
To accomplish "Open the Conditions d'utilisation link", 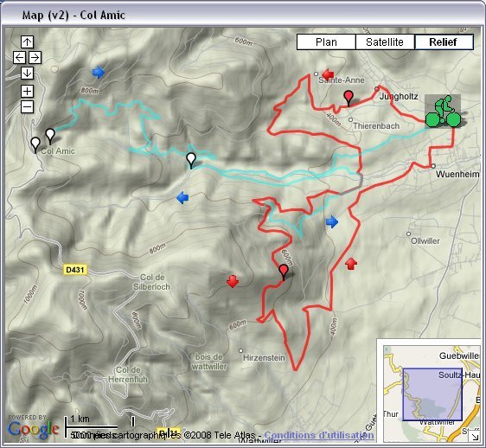I will coord(319,435).
